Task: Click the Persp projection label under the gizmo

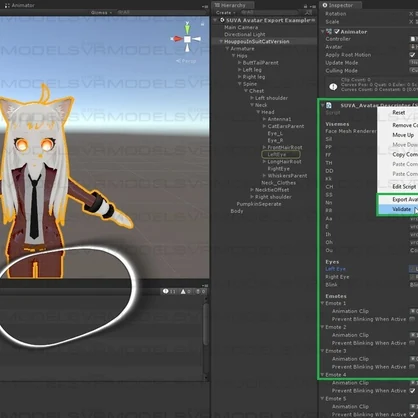Action: coord(186,61)
